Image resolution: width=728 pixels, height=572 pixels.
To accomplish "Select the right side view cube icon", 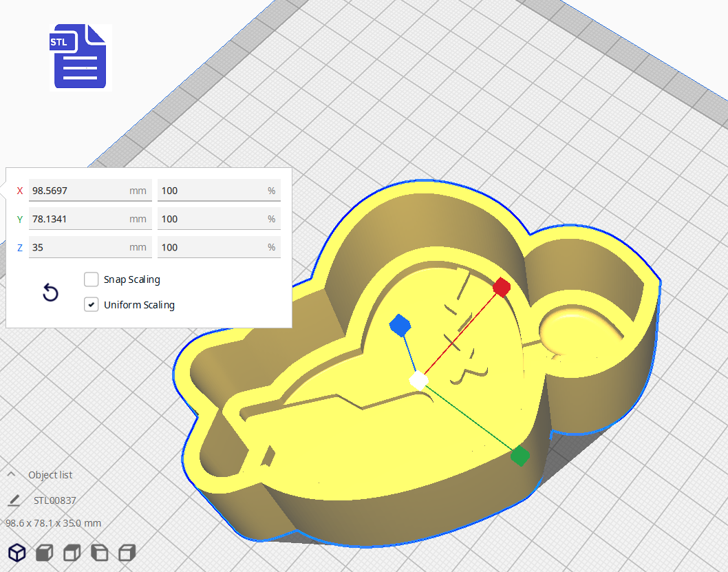I will point(127,552).
